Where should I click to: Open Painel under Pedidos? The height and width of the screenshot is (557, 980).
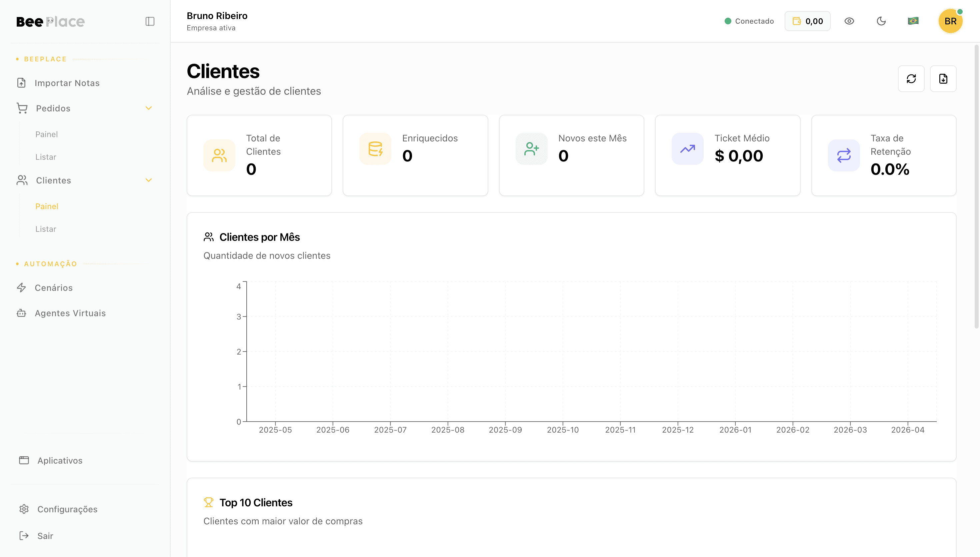click(x=47, y=134)
